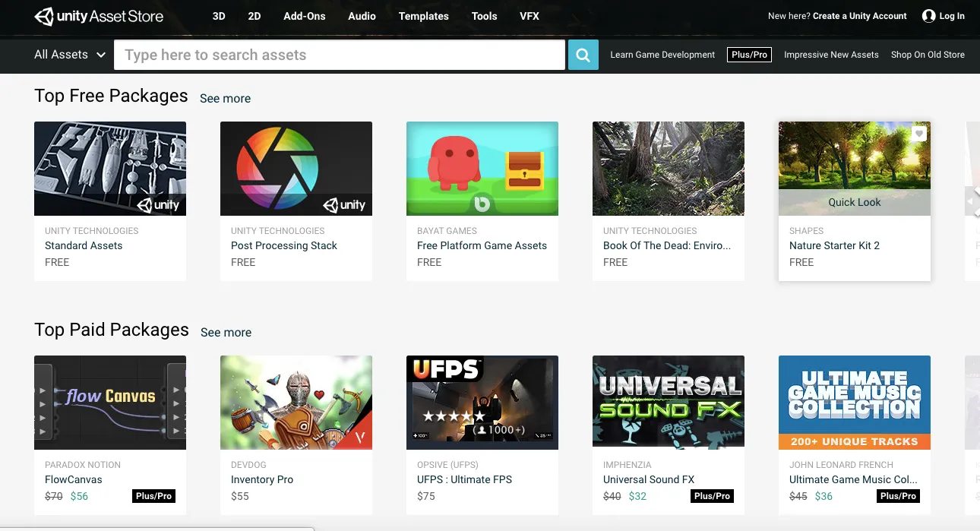Click See more next to Top Free Packages

click(x=225, y=98)
